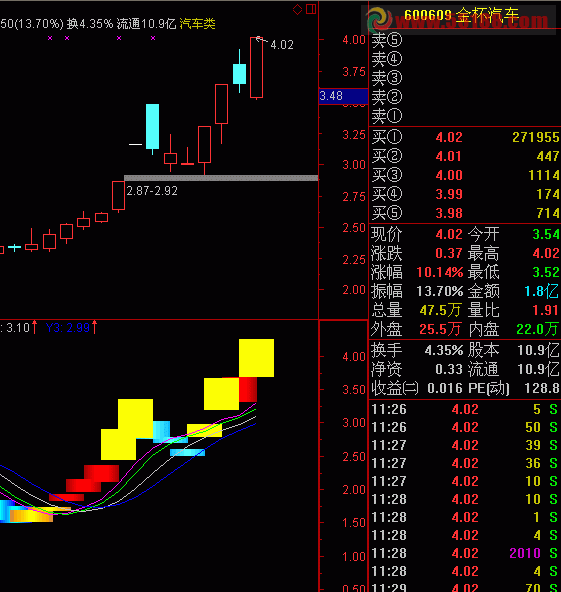Select the 11:26 tick with volume 50
561x592 pixels.
point(465,427)
